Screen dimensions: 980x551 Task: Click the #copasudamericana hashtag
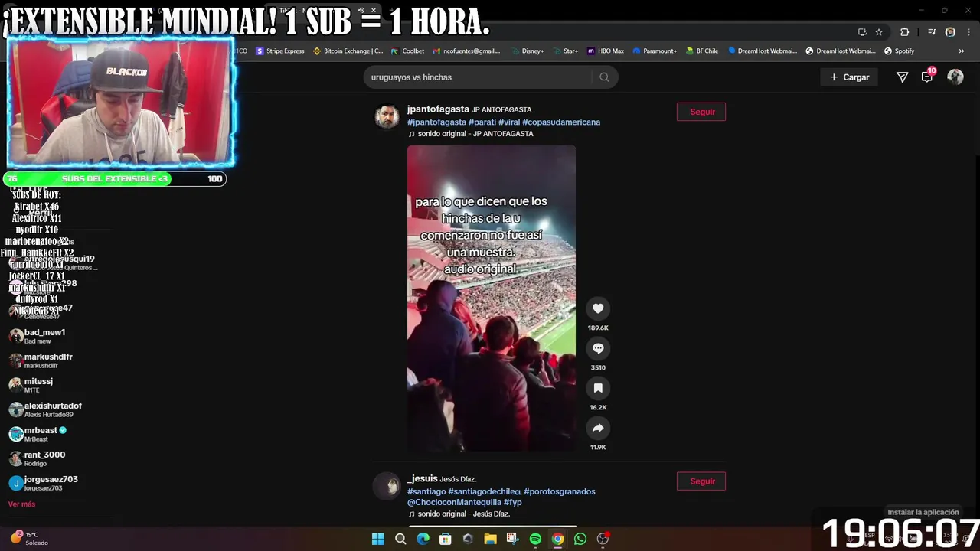(x=561, y=122)
